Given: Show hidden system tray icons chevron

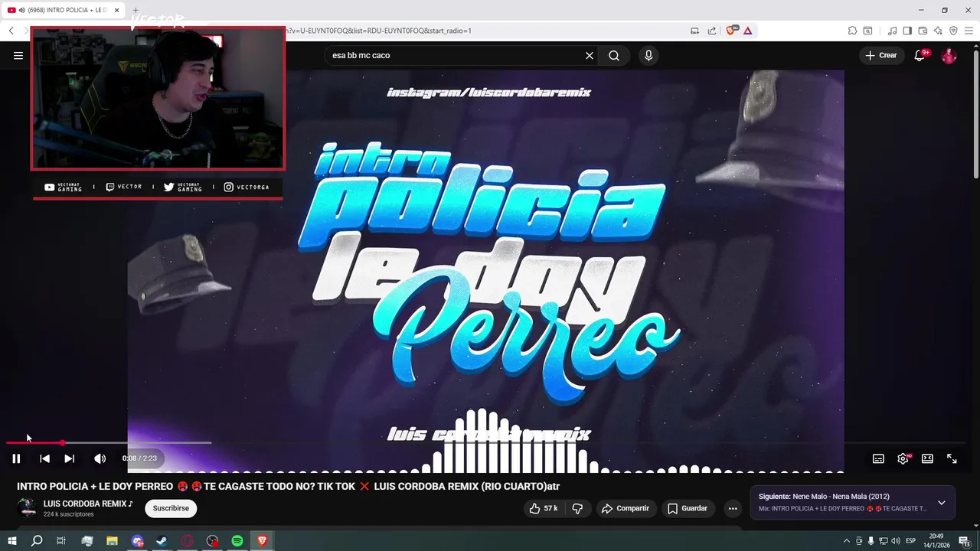Looking at the screenshot, I should [846, 541].
